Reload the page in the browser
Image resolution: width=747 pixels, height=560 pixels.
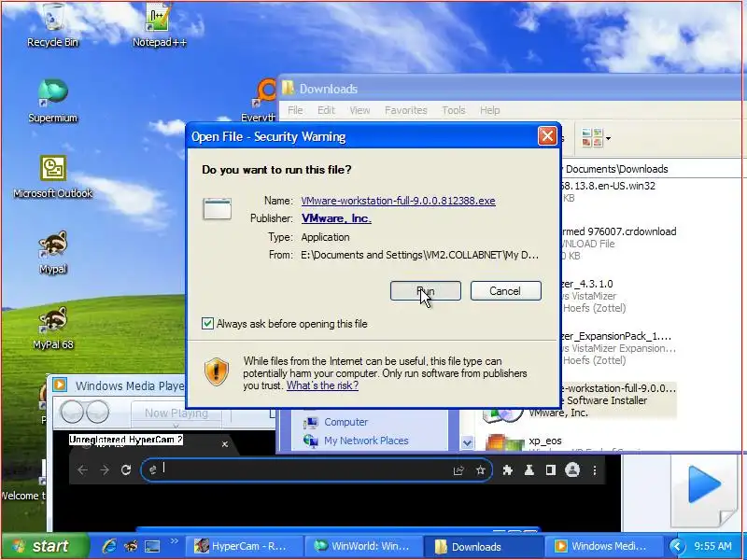pos(126,470)
